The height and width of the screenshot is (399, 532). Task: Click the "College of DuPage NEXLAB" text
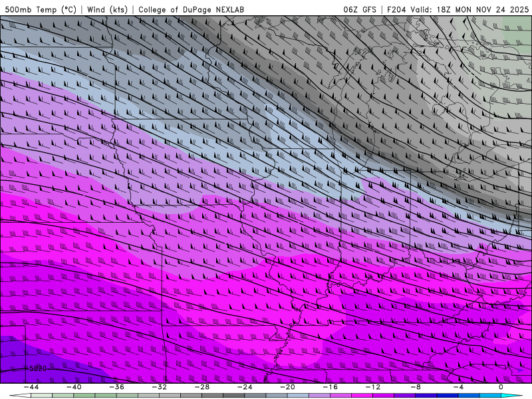click(191, 10)
